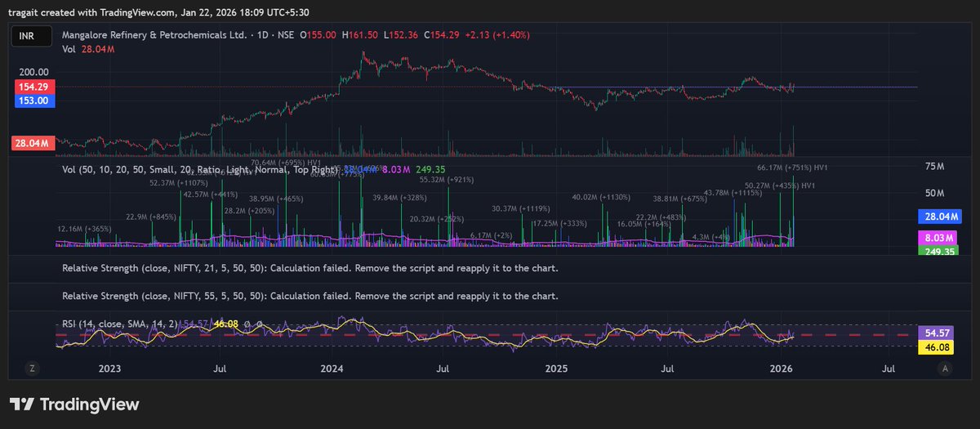Click the 40.02M (+1130%) volume label
This screenshot has height=429, width=980.
(601, 198)
